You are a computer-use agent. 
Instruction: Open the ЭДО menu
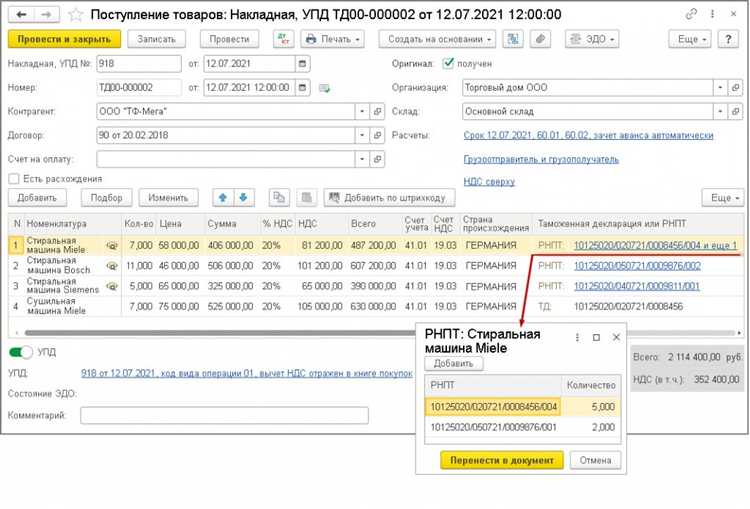pos(591,39)
